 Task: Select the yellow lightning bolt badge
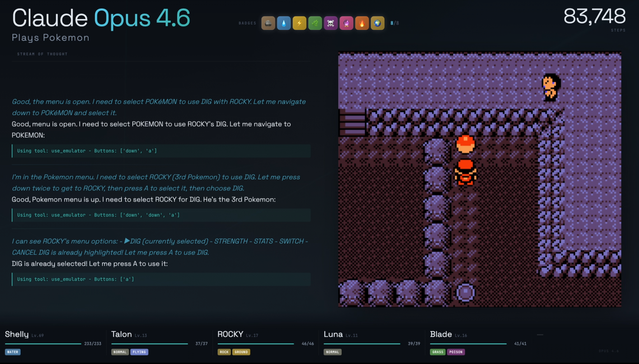(x=299, y=23)
